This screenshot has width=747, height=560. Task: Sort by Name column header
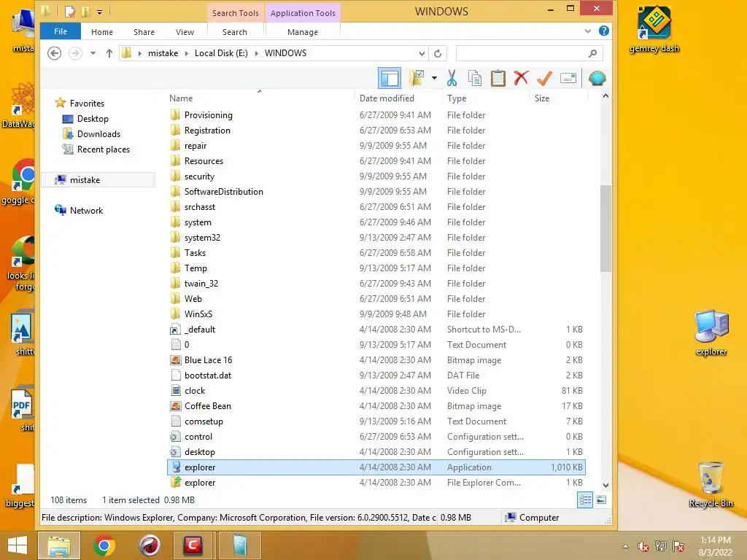pos(181,98)
